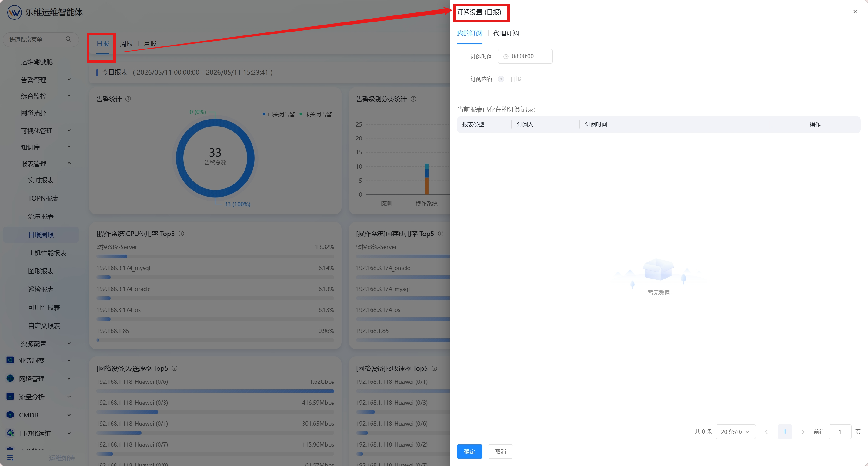Open the 自定义报表 submenu item
Viewport: 868px width, 466px height.
[44, 326]
